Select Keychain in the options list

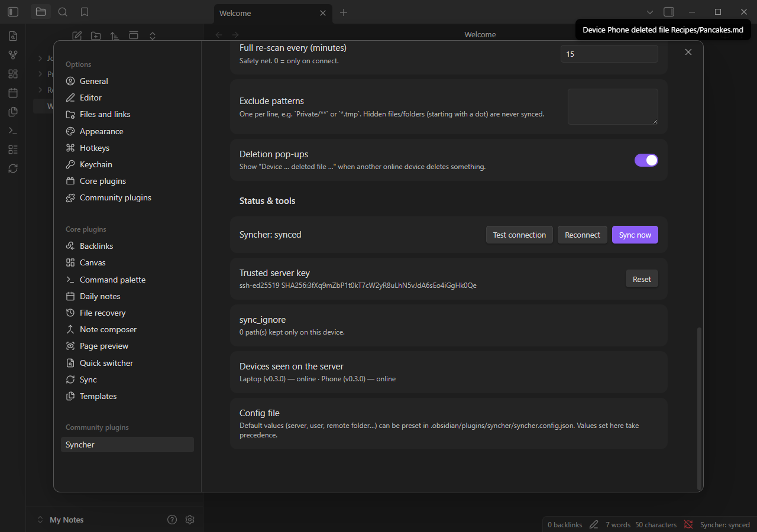[x=127, y=164]
